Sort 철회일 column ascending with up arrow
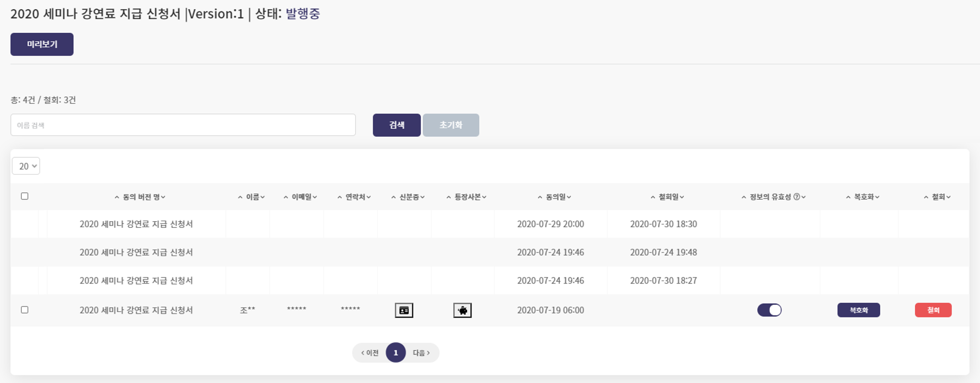980x383 pixels. pyautogui.click(x=653, y=197)
